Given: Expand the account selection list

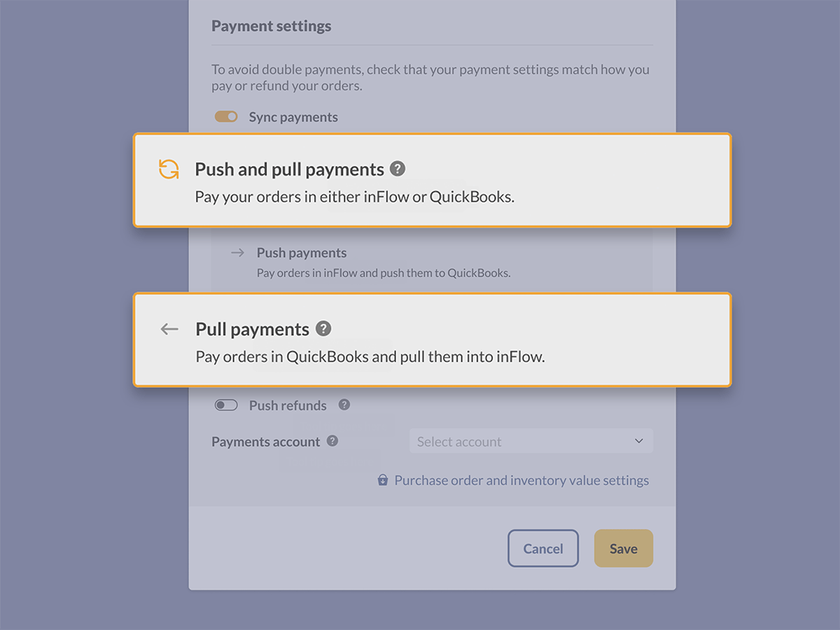Looking at the screenshot, I should [x=531, y=441].
